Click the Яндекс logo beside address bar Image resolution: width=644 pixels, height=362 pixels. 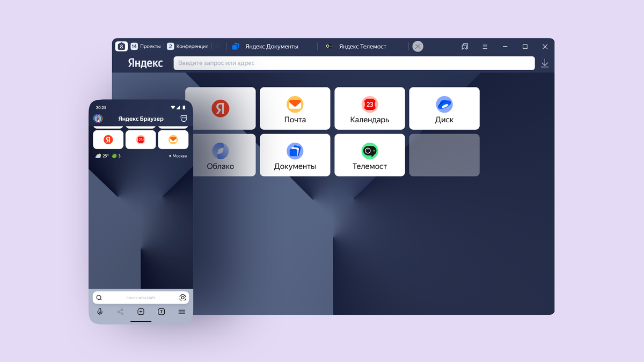[x=145, y=63]
